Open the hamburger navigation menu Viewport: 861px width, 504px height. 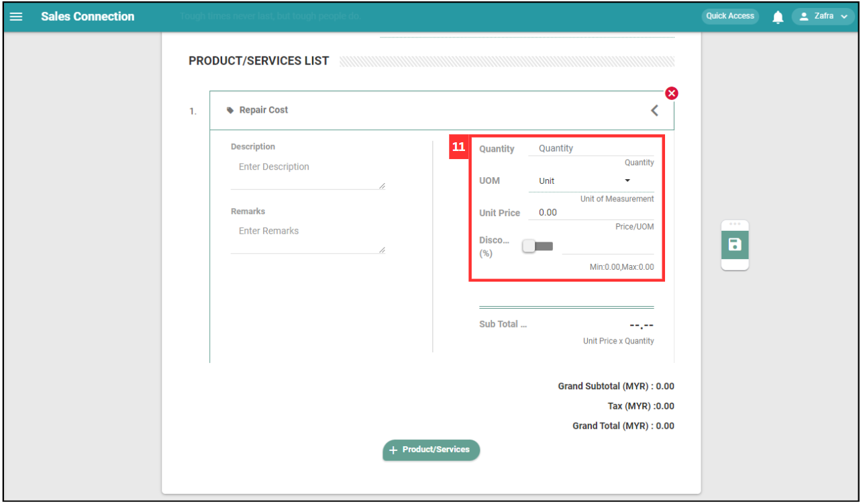[16, 17]
